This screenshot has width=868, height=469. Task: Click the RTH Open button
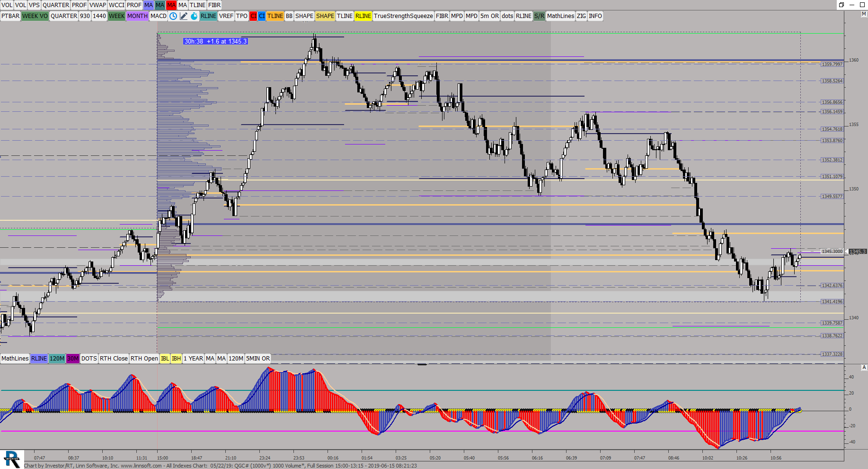click(x=144, y=359)
